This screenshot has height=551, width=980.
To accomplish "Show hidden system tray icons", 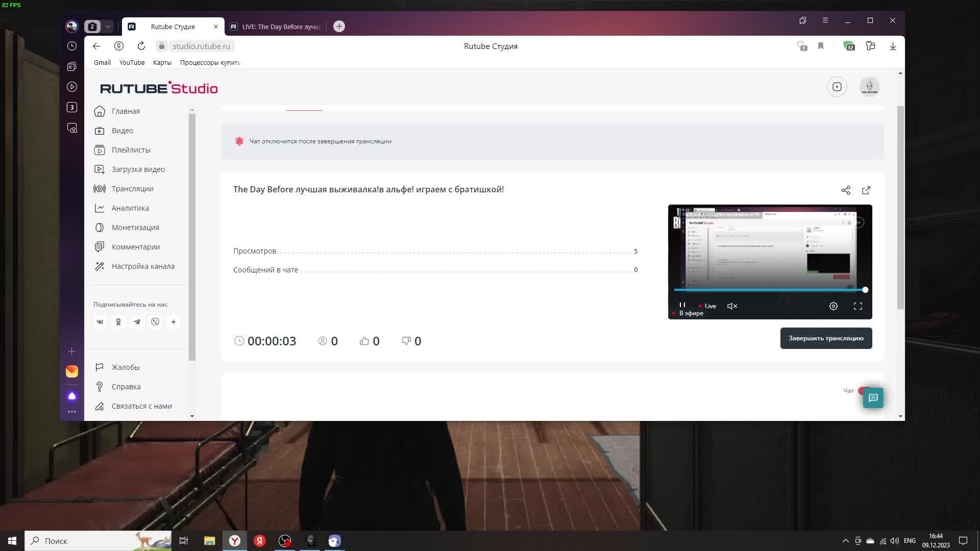I will [x=845, y=541].
